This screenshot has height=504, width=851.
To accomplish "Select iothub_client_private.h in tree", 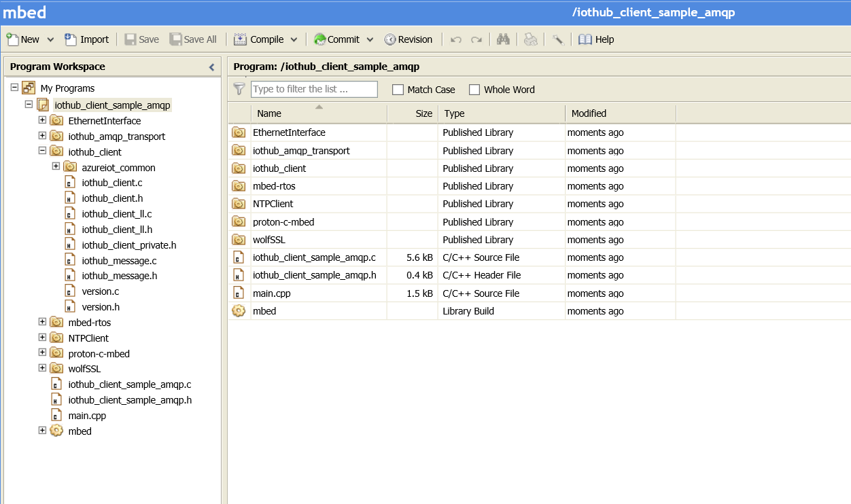I will [129, 245].
